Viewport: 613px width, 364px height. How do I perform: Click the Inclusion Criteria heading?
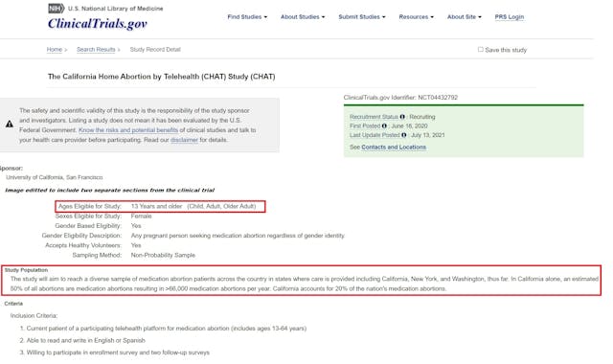(x=34, y=315)
